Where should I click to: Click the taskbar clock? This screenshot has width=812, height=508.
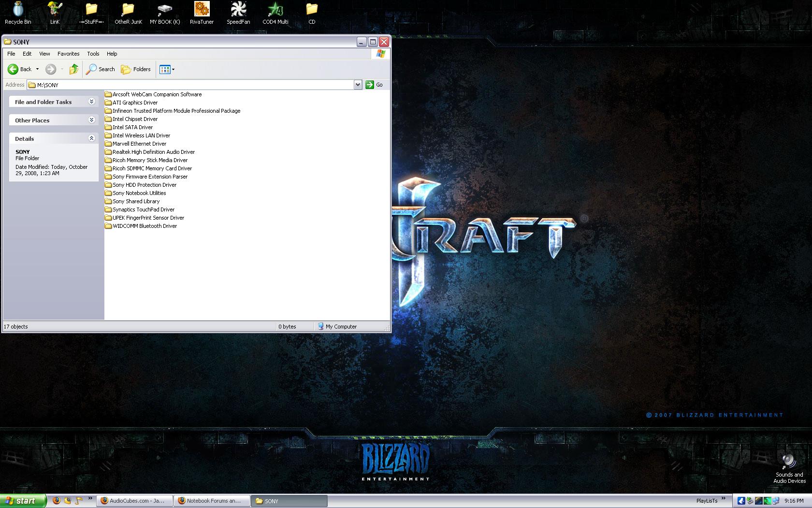coord(794,501)
